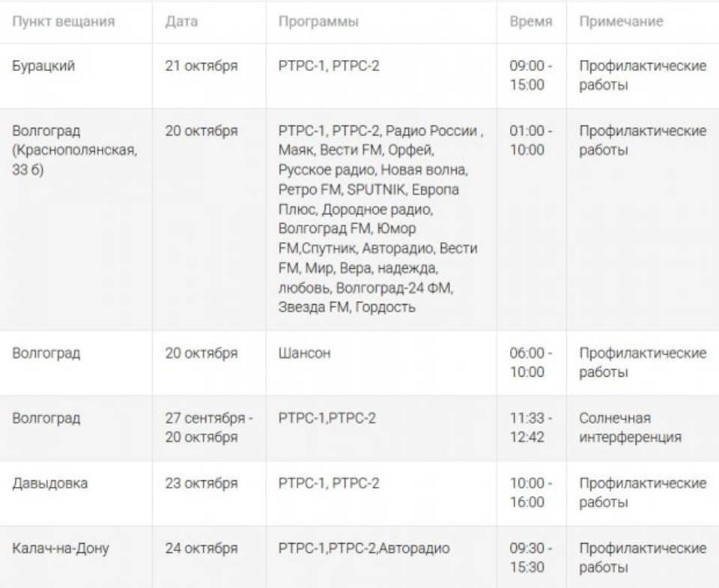Click the long radio stations list cell
Image resolution: width=719 pixels, height=588 pixels.
[x=378, y=219]
